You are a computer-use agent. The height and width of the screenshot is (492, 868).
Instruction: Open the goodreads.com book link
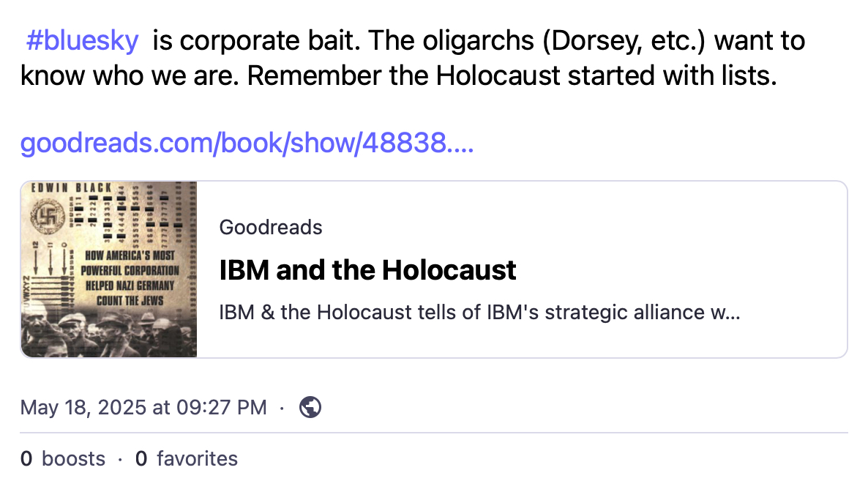pyautogui.click(x=247, y=143)
